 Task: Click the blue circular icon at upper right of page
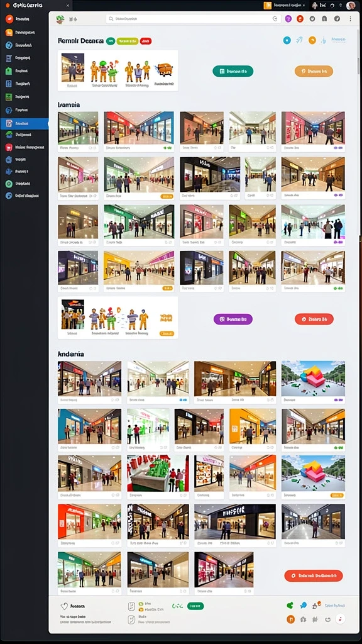point(287,40)
